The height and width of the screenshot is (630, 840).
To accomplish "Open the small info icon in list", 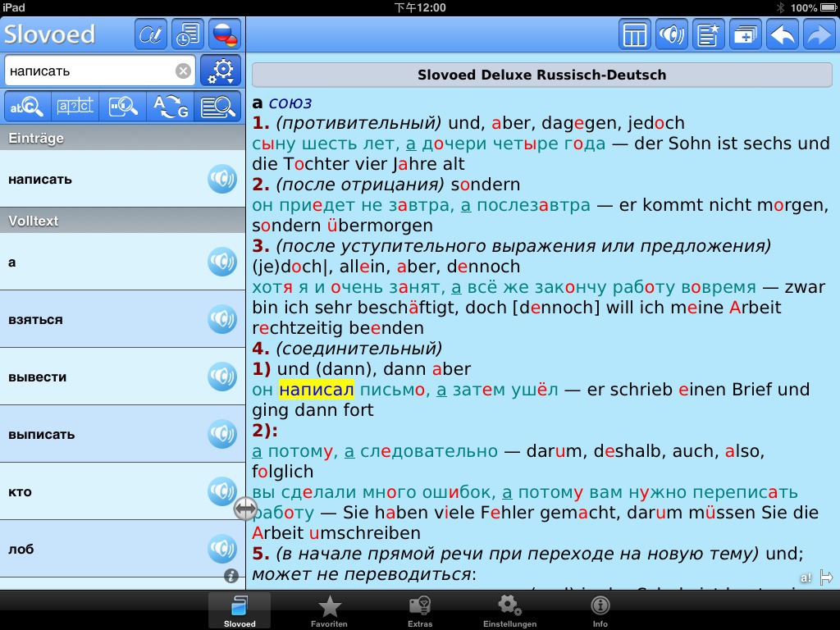I will click(231, 576).
